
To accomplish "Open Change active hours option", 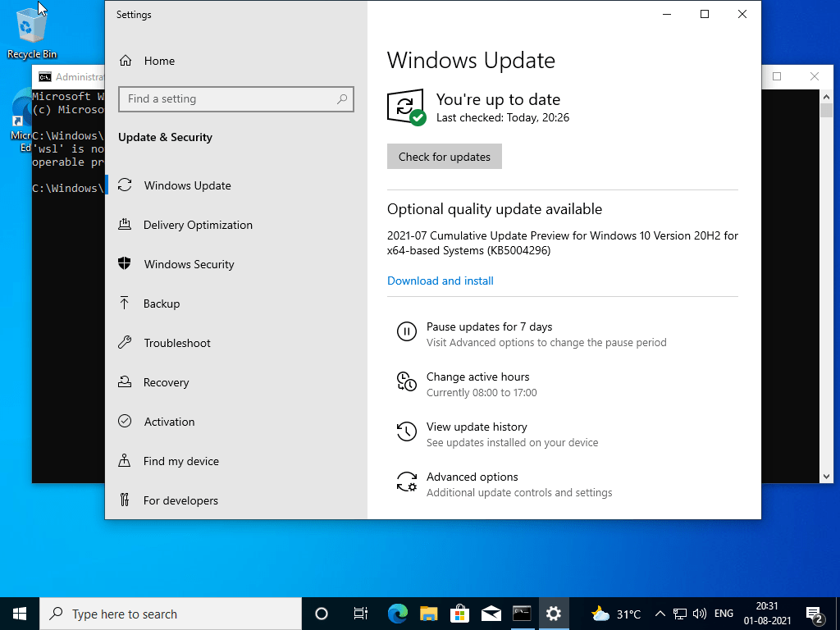I will 477,377.
